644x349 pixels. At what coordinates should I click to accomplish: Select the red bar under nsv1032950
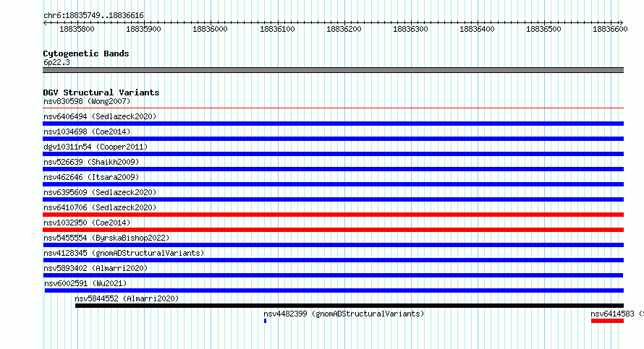tap(333, 230)
